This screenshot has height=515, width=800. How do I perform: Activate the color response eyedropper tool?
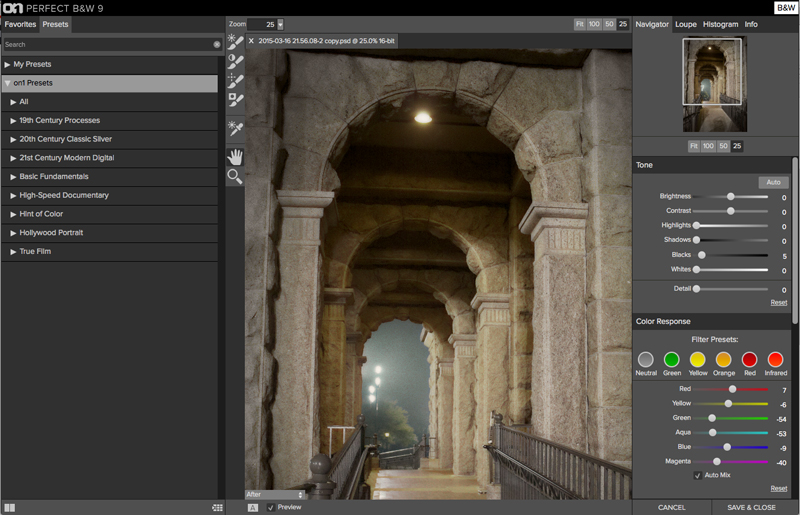235,128
